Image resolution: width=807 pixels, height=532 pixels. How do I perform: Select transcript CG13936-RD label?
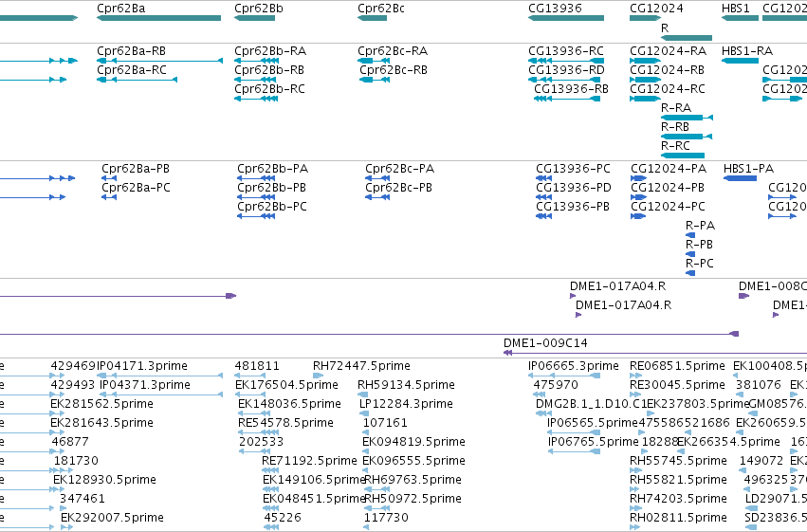[566, 70]
